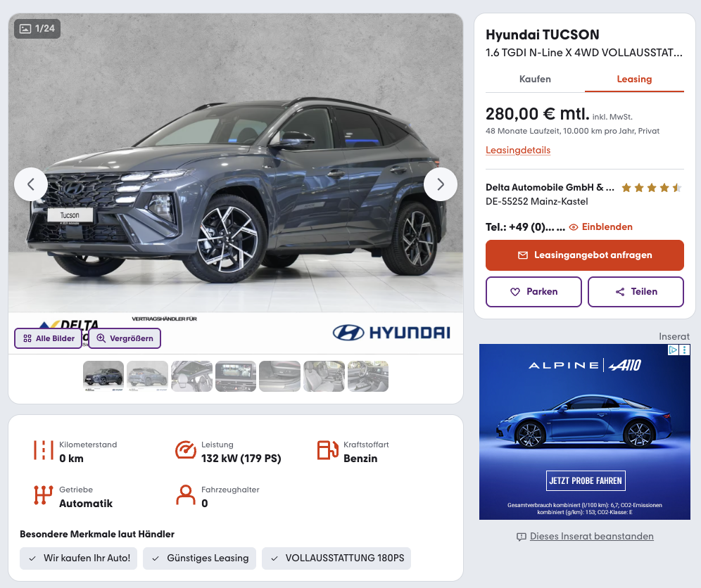The height and width of the screenshot is (588, 701).
Task: Click the Hyundai logo in dealer banner
Action: (391, 333)
